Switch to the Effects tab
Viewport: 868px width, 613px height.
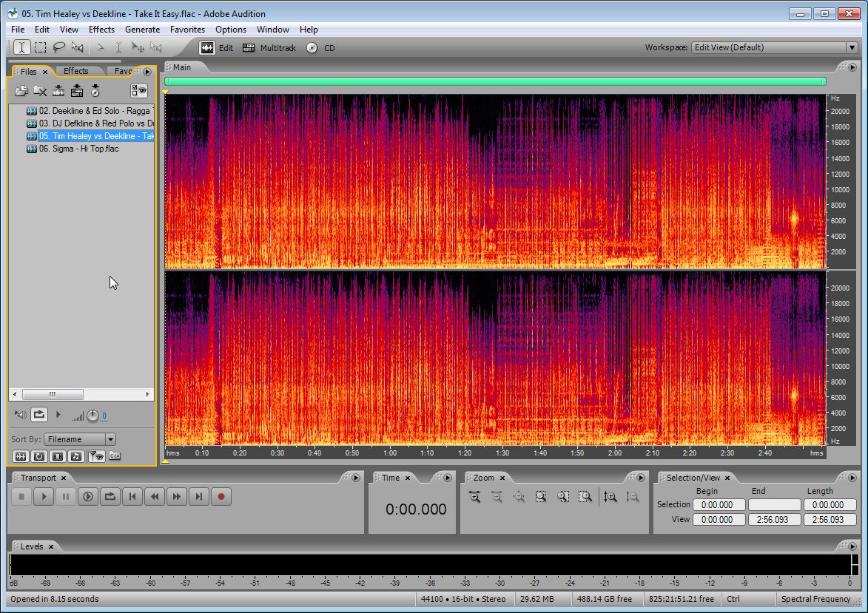75,72
